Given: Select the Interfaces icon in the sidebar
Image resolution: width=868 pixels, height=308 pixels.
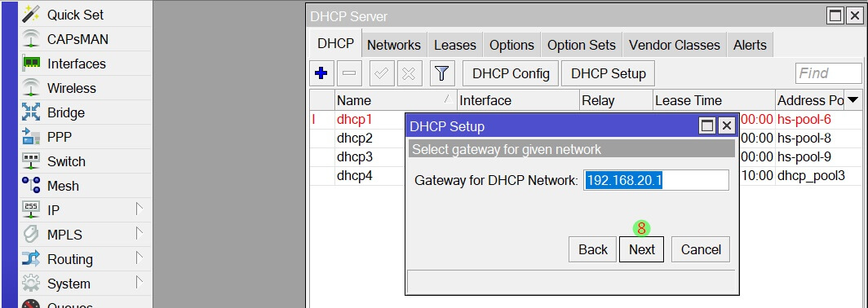Looking at the screenshot, I should point(31,64).
